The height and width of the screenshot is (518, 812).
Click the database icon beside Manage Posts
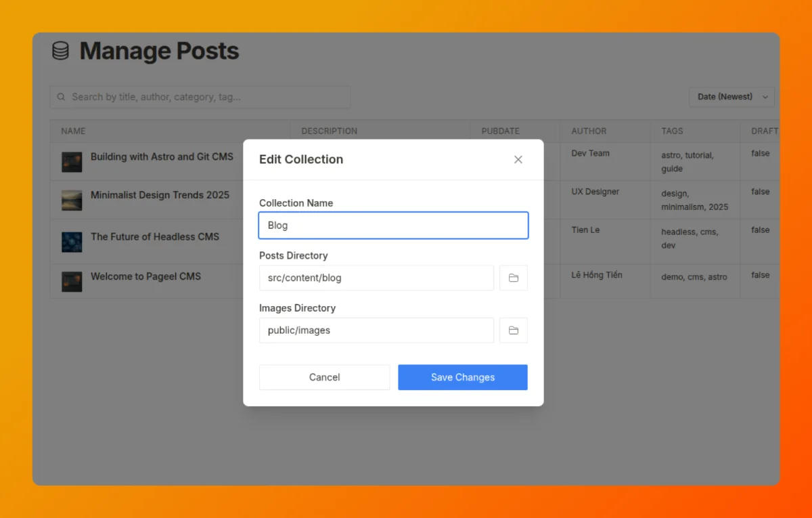[x=60, y=50]
